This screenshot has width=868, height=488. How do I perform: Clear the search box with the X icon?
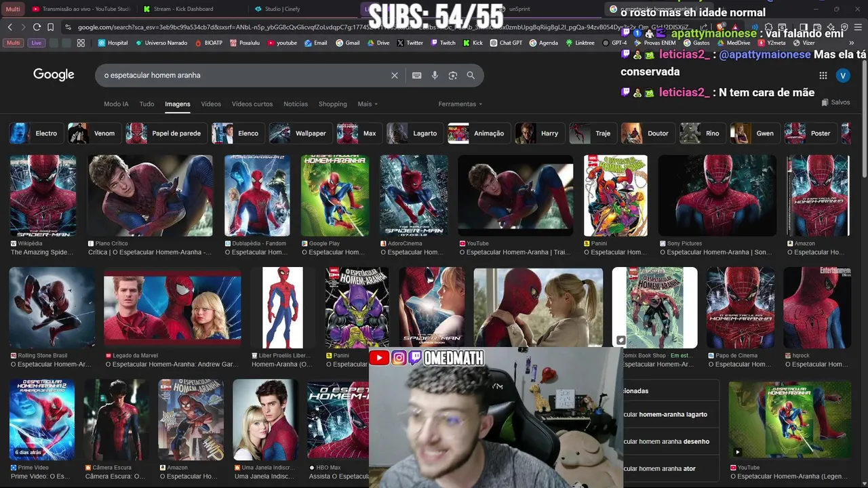click(x=394, y=75)
